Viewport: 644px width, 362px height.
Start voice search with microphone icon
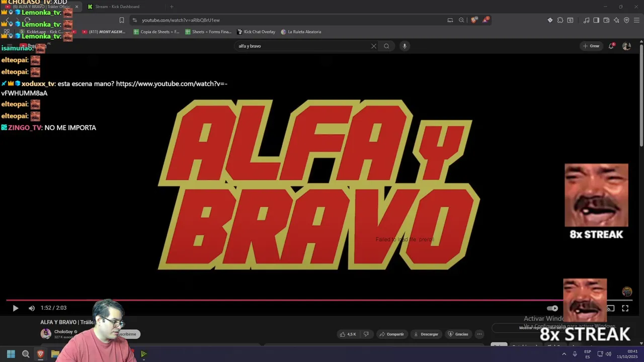point(405,46)
